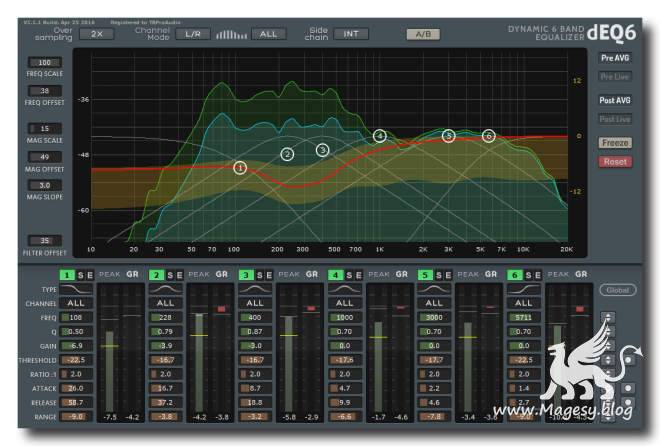The width and height of the screenshot is (660, 446).
Task: Open Sidechain INT selector
Action: coord(351,34)
